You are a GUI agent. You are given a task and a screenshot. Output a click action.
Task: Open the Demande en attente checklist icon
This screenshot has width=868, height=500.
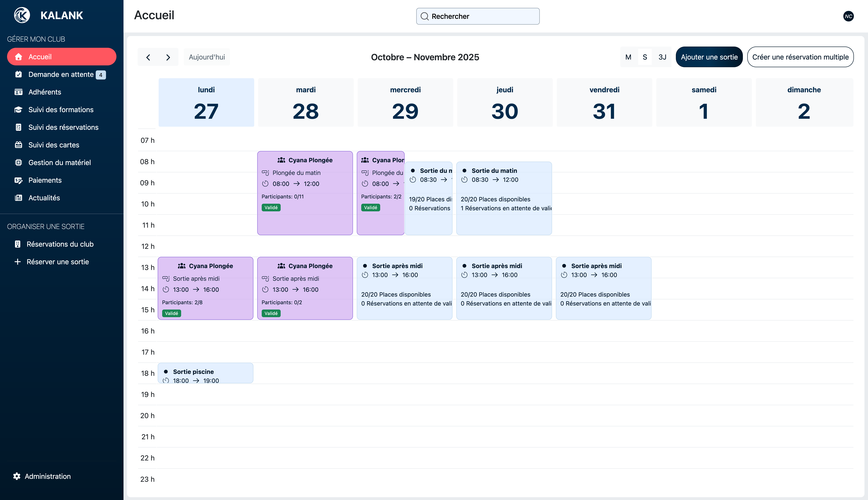pyautogui.click(x=19, y=74)
